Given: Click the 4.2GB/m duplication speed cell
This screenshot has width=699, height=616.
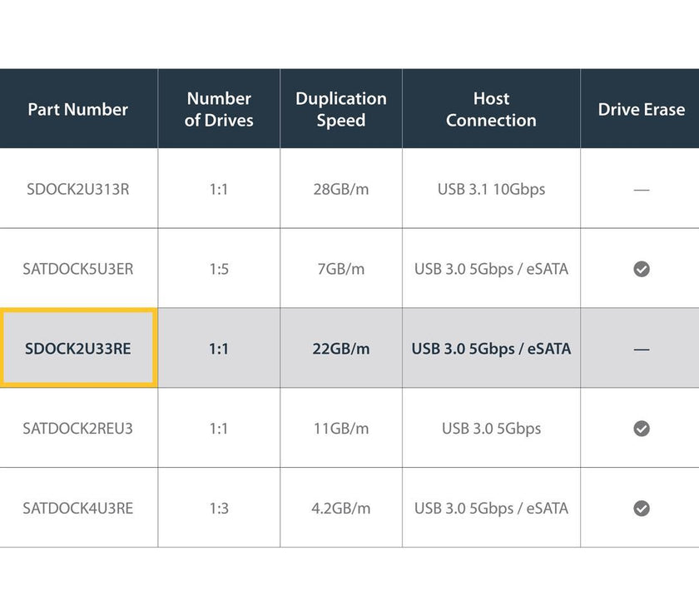Looking at the screenshot, I should click(341, 508).
